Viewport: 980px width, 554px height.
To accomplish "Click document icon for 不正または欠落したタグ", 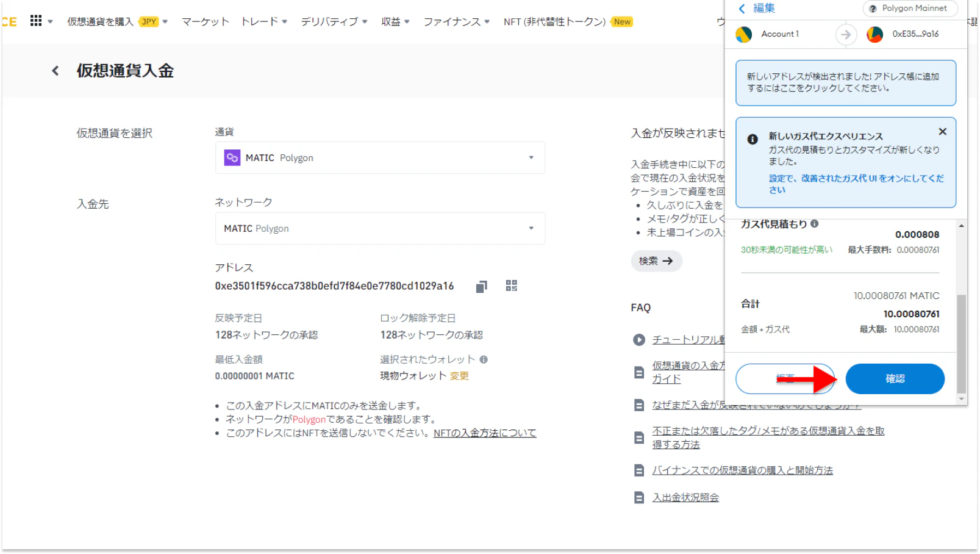I will 639,438.
